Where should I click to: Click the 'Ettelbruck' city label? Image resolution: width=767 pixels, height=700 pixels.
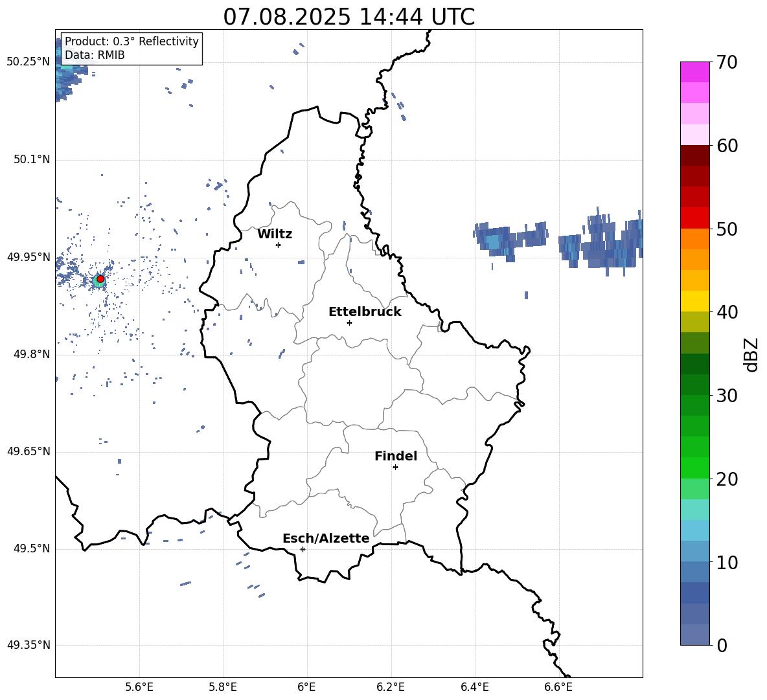pos(365,312)
